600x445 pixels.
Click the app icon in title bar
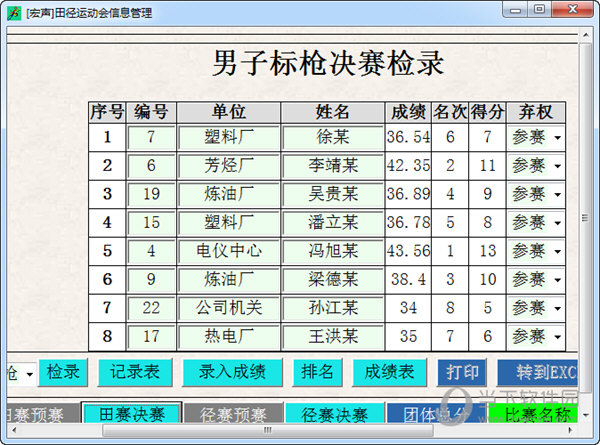click(13, 11)
